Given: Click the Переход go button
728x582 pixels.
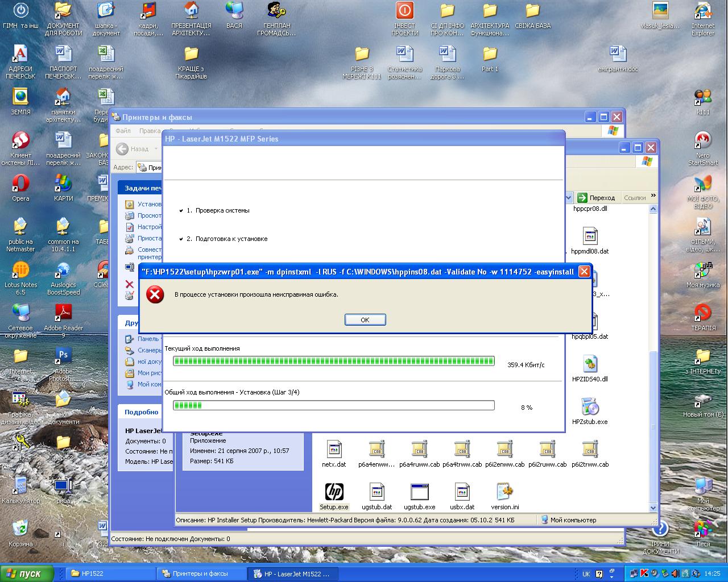Looking at the screenshot, I should coord(596,198).
